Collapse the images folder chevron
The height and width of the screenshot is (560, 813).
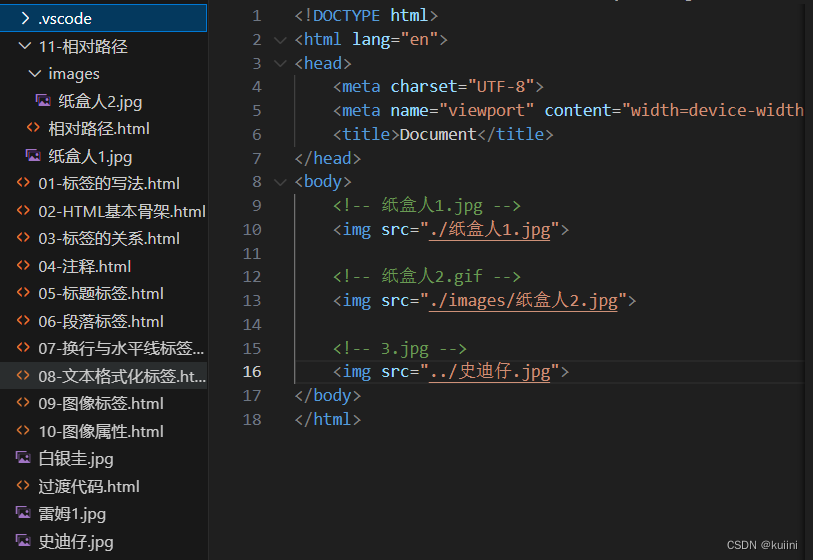(x=35, y=74)
